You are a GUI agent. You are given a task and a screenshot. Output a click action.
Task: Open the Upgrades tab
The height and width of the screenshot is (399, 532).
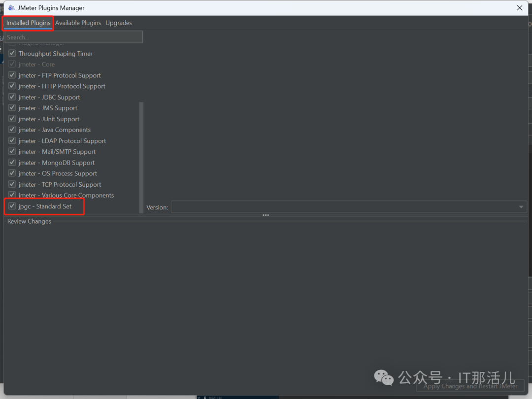coord(119,23)
